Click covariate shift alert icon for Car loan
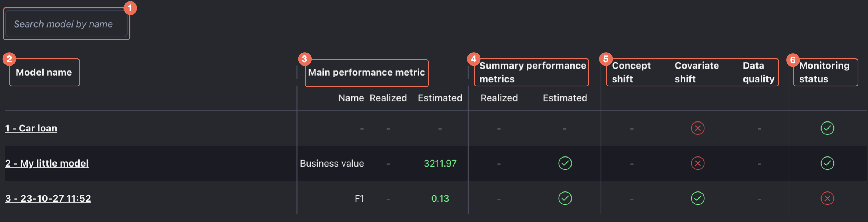Screen dimensions: 868x222 [697, 128]
